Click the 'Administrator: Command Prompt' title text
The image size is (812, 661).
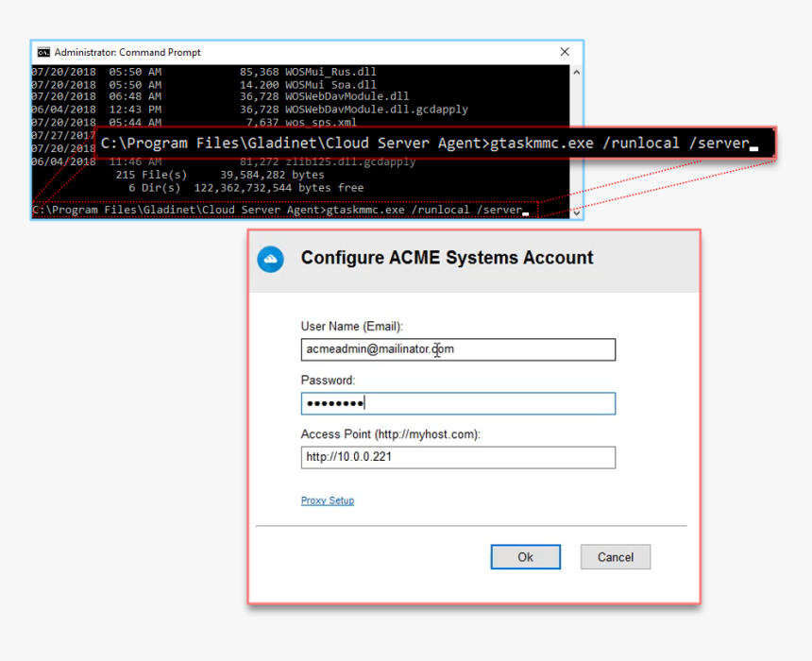tap(127, 52)
